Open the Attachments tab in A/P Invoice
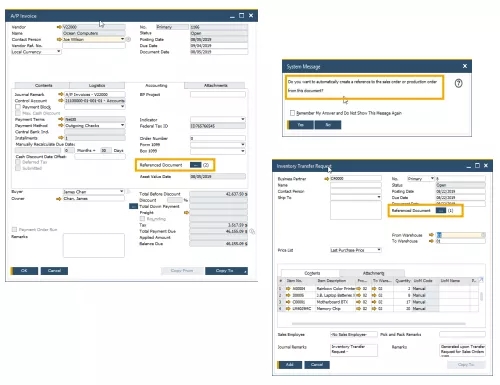The width and height of the screenshot is (500, 385). pyautogui.click(x=215, y=85)
